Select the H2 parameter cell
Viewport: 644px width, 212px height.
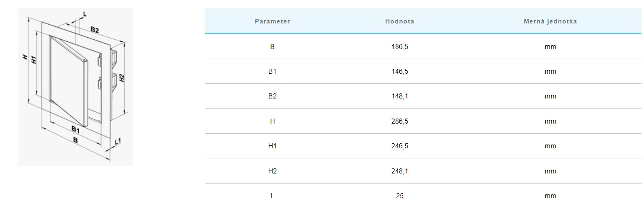click(272, 171)
